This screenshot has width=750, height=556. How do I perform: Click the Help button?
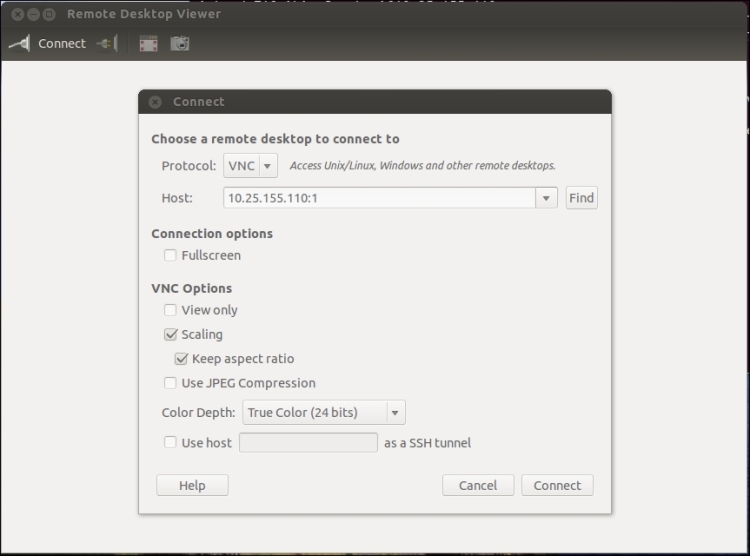pos(192,485)
